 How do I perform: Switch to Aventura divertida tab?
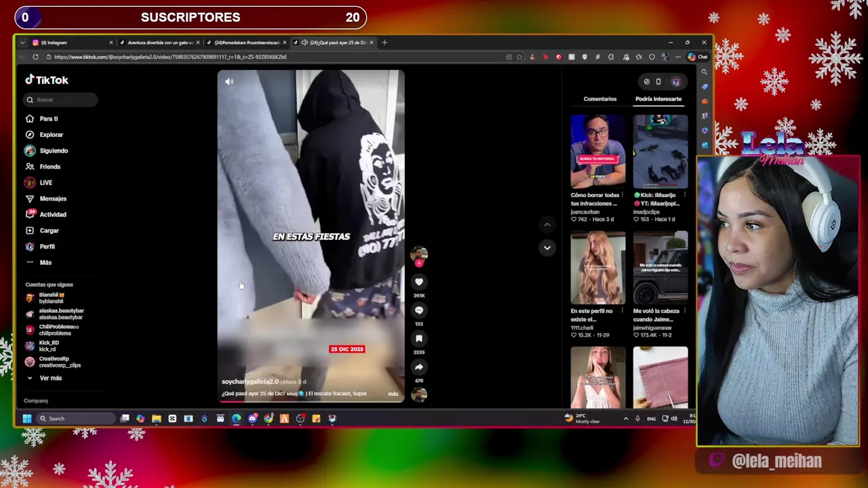[x=159, y=43]
